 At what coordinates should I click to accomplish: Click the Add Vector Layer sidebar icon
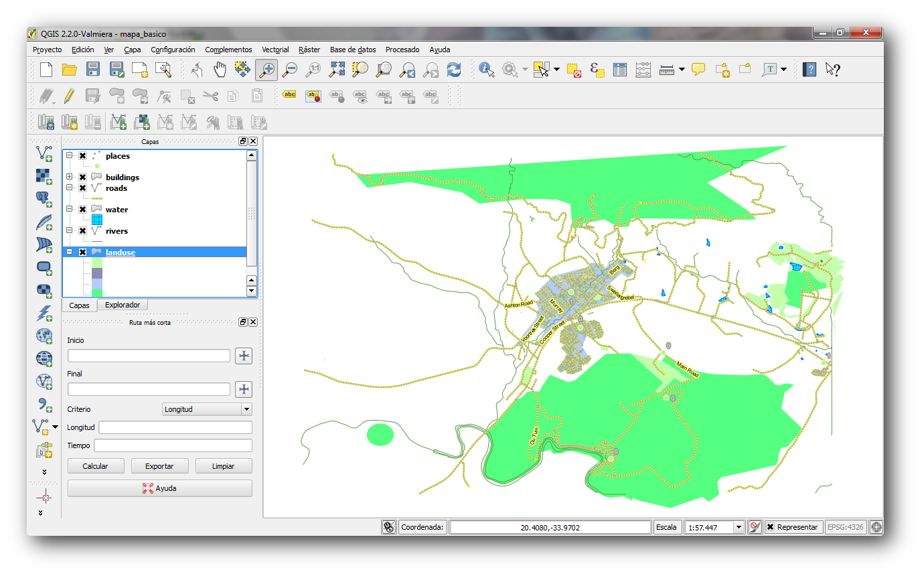pyautogui.click(x=44, y=153)
